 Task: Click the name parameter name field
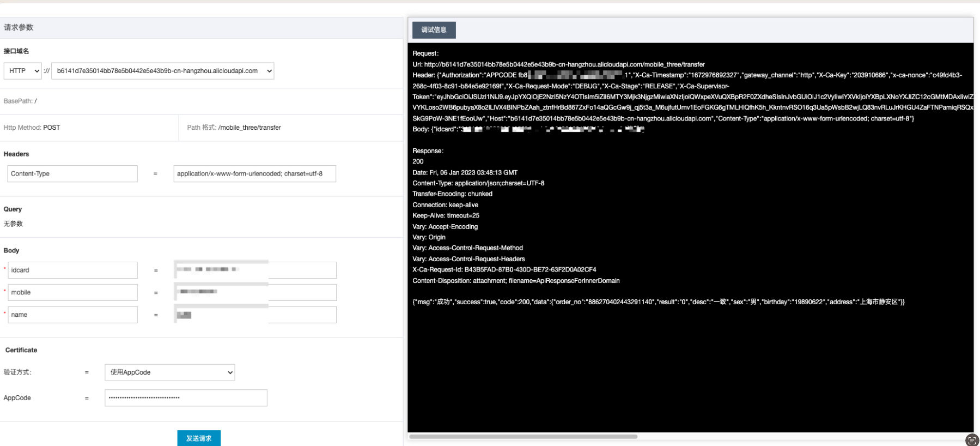click(72, 315)
